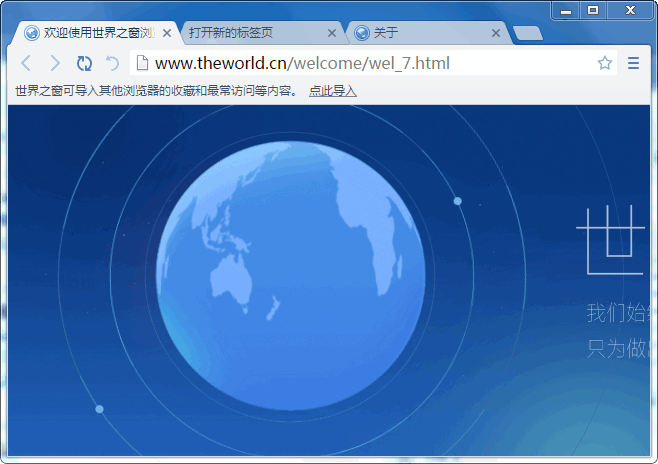Click the 点此导入 link
The height and width of the screenshot is (464, 658).
click(x=333, y=91)
